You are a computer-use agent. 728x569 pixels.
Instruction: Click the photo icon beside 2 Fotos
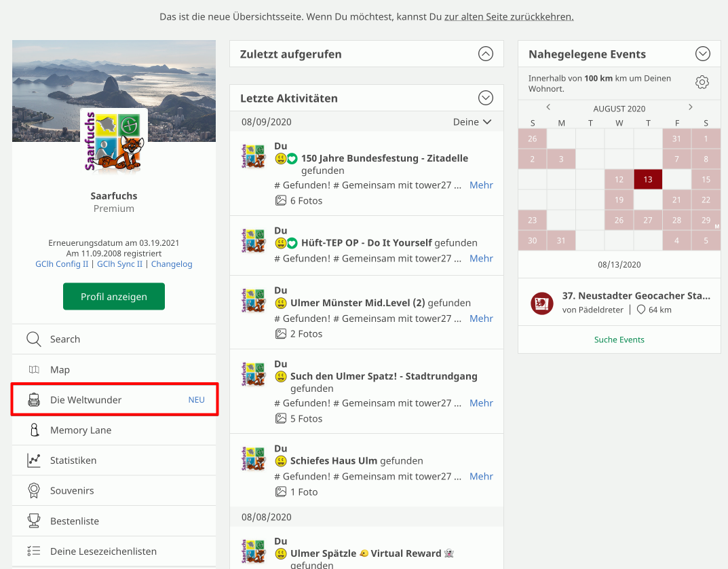280,333
